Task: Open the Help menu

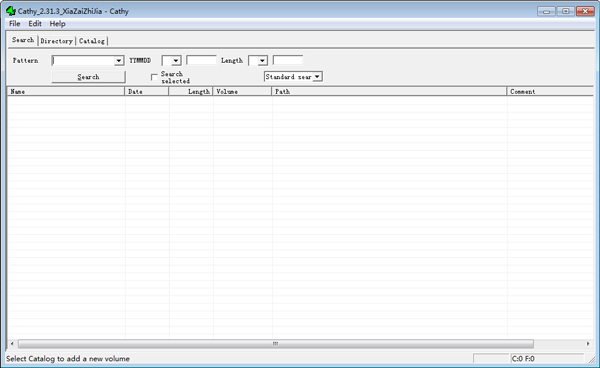Action: 57,24
